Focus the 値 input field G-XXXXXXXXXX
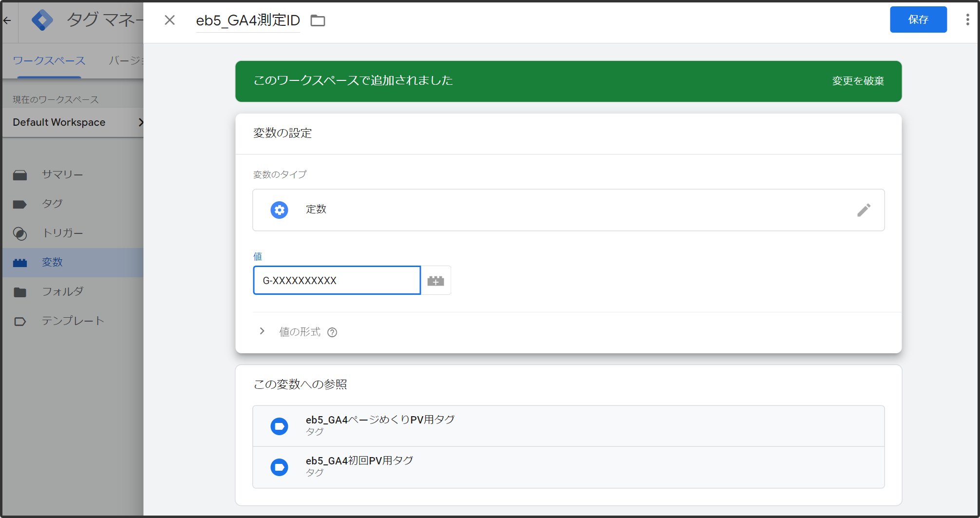Viewport: 980px width, 518px height. [x=337, y=280]
